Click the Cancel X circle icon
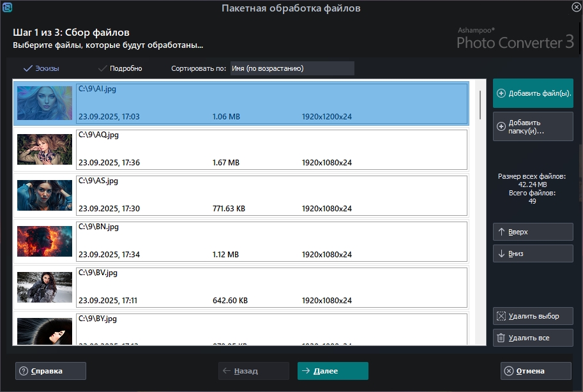 (x=509, y=371)
